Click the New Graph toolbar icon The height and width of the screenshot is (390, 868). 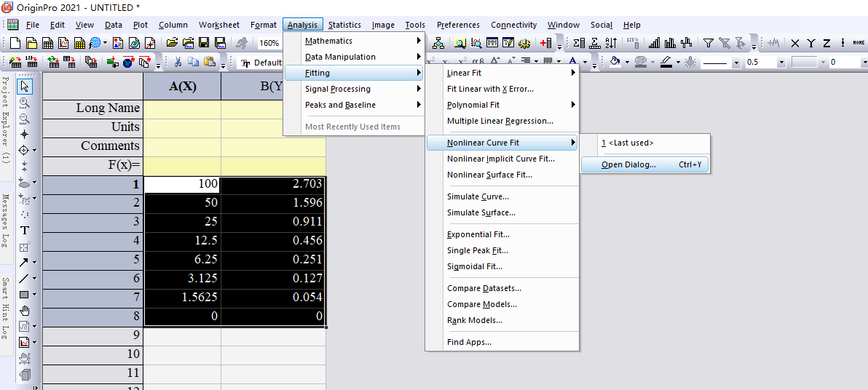tap(63, 43)
